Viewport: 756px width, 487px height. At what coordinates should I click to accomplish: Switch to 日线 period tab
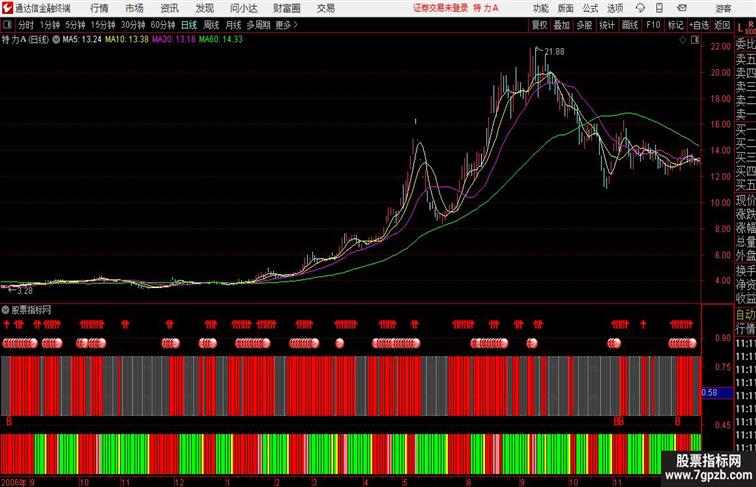189,25
